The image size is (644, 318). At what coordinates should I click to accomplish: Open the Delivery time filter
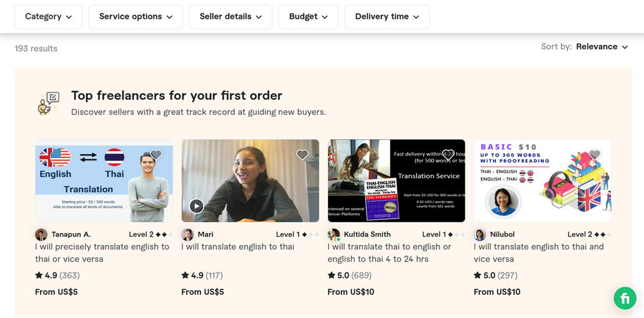(387, 17)
